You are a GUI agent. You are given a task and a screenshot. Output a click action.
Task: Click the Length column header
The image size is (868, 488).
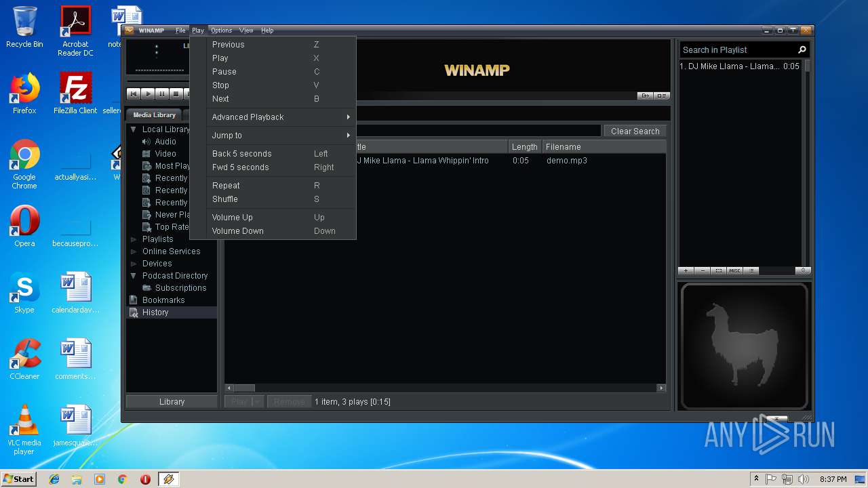click(x=524, y=147)
